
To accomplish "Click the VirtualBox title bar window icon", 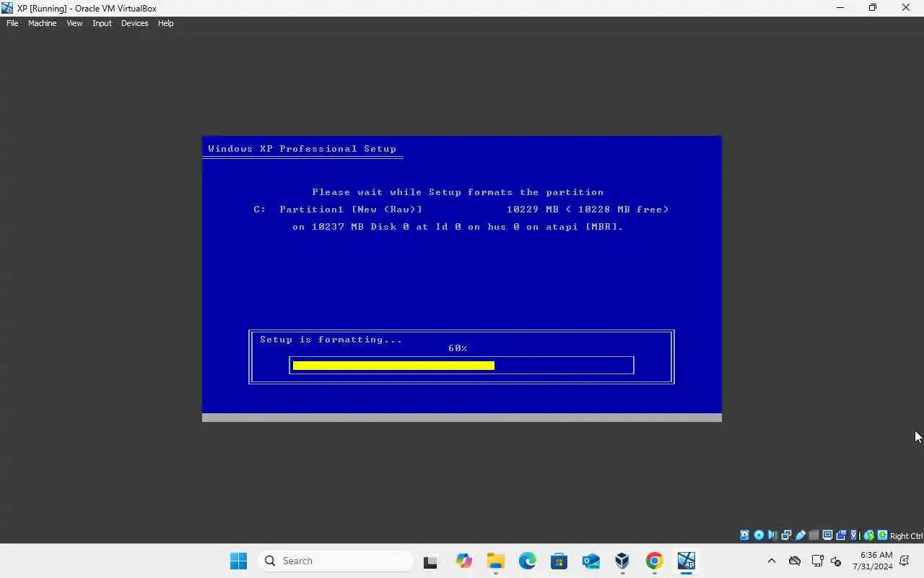I will [7, 8].
